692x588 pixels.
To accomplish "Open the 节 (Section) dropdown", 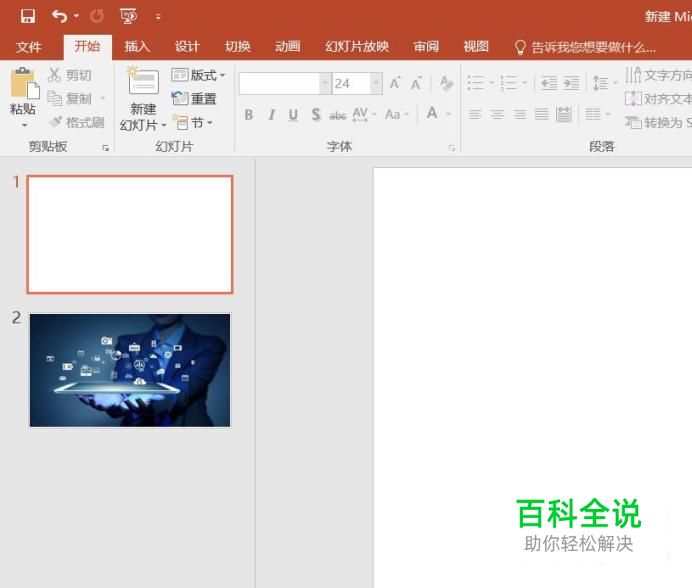I will [194, 122].
